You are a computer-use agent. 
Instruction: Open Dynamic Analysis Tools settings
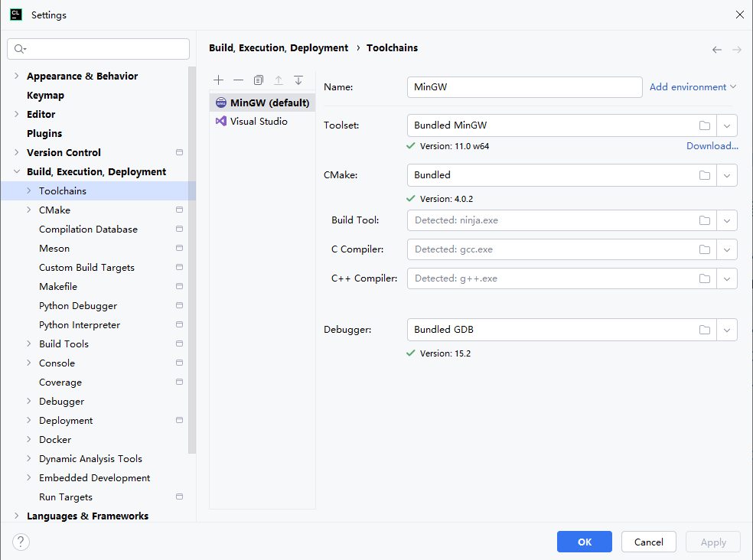[91, 459]
